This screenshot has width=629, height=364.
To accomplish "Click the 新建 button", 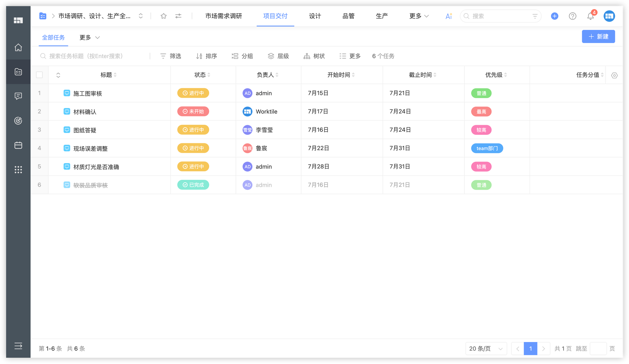I will pyautogui.click(x=598, y=36).
